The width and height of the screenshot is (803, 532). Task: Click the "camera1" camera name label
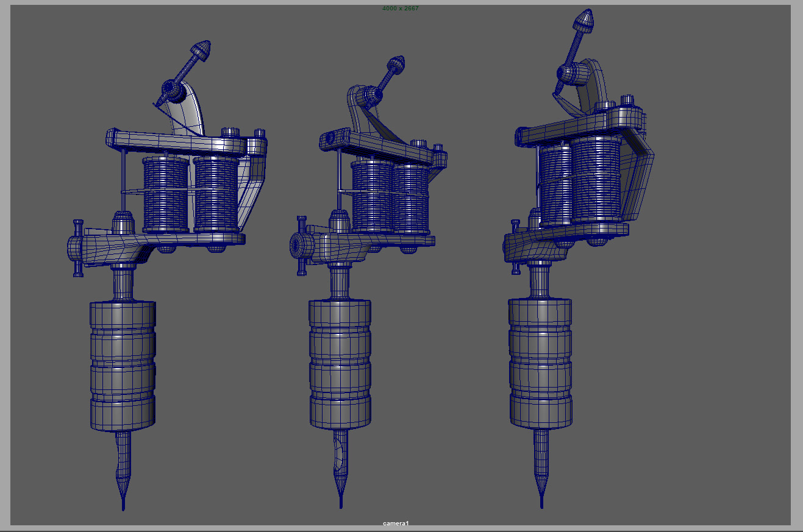point(396,523)
